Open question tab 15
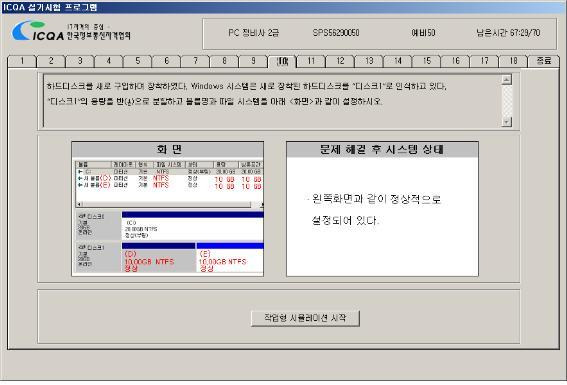 point(427,61)
